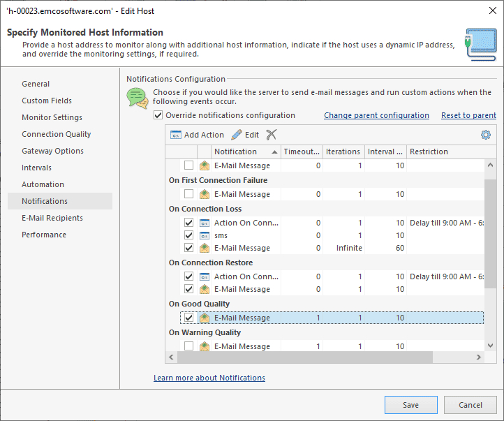Screen dimensions: 504x421
Task: Click action icon of Connection Restore 'Action On Conn...'
Action: click(x=205, y=276)
